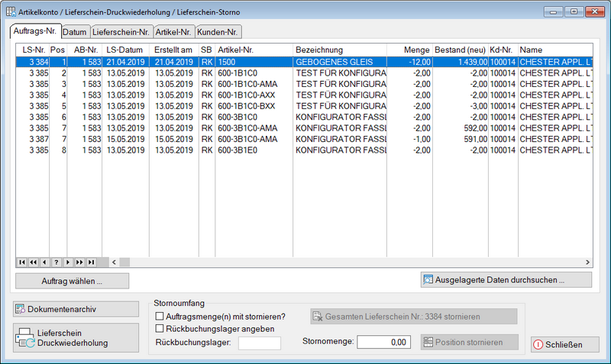Viewport: 611px width, 364px height.
Task: Click the rewind (page back) navigator arrow
Action: [33, 263]
